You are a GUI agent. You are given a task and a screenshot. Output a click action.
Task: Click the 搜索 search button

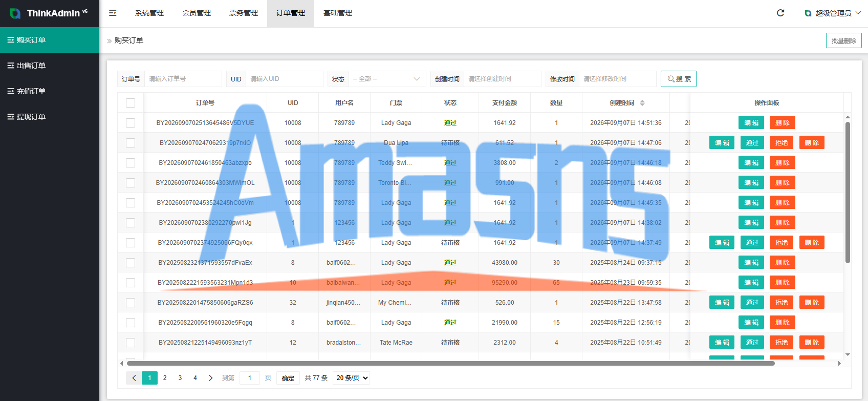[679, 79]
